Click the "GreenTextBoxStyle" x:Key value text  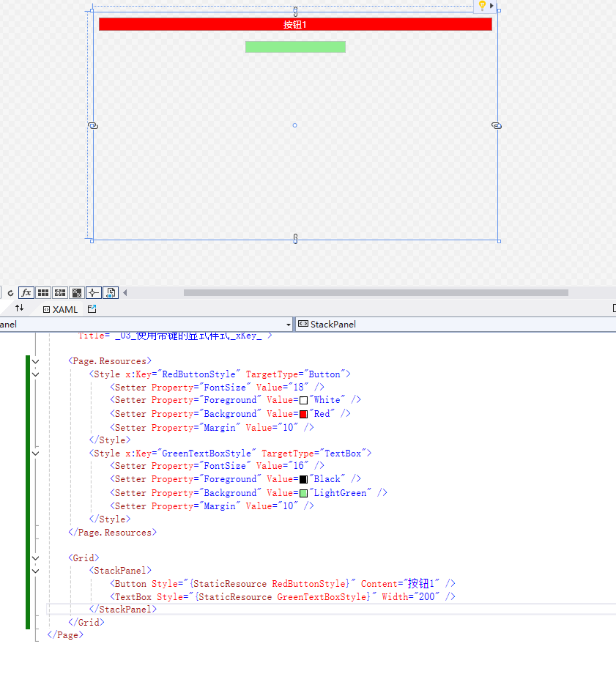(x=207, y=453)
